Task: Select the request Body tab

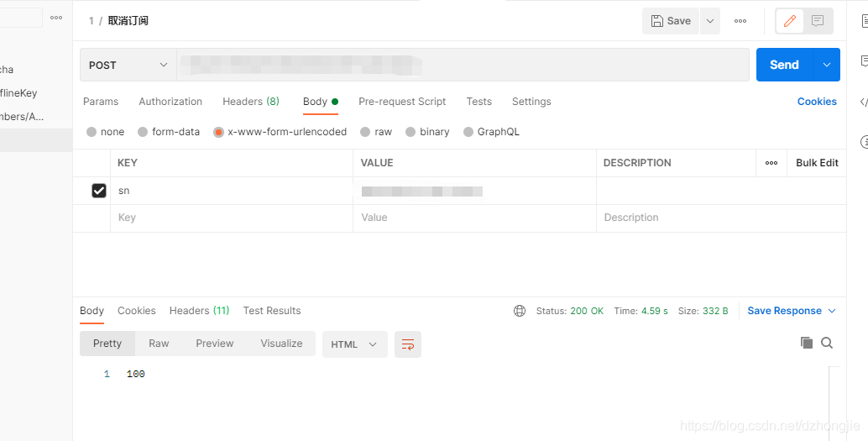Action: click(x=320, y=102)
